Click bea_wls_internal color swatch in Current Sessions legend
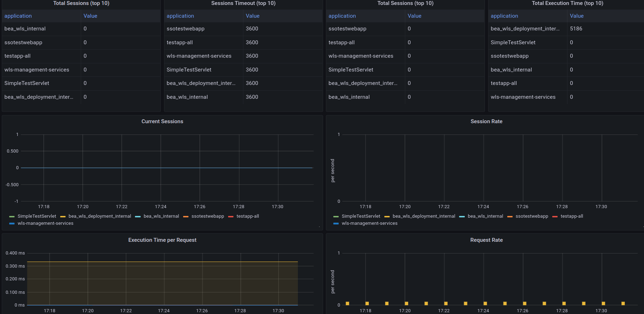This screenshot has height=314, width=644. point(138,217)
